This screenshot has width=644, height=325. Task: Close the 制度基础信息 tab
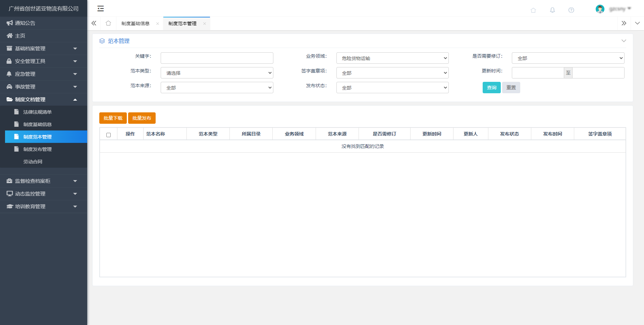coord(157,23)
